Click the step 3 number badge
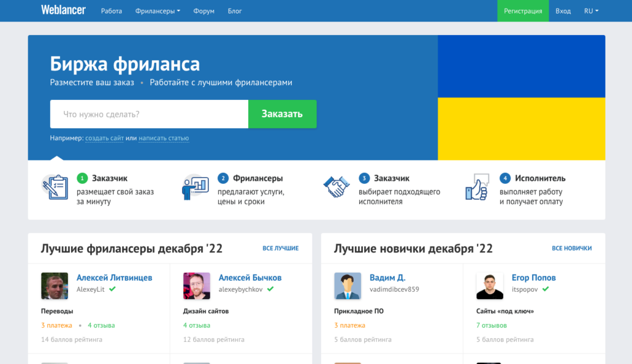Viewport: 632px width, 364px height. 364,178
